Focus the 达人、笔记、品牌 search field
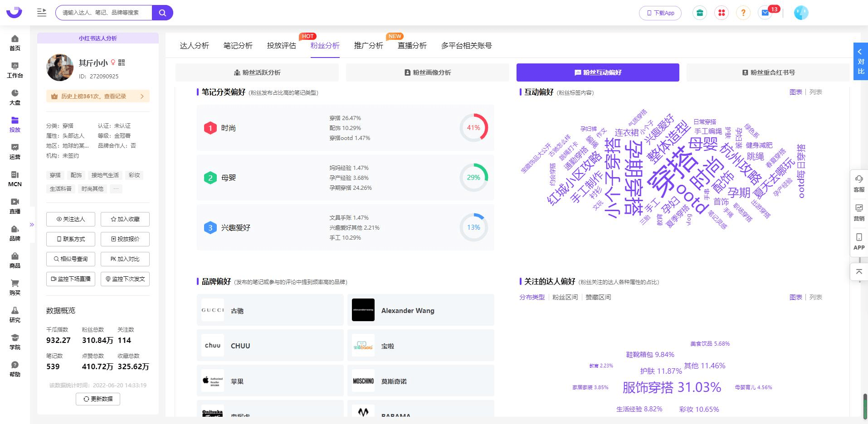The image size is (868, 424). pyautogui.click(x=104, y=13)
